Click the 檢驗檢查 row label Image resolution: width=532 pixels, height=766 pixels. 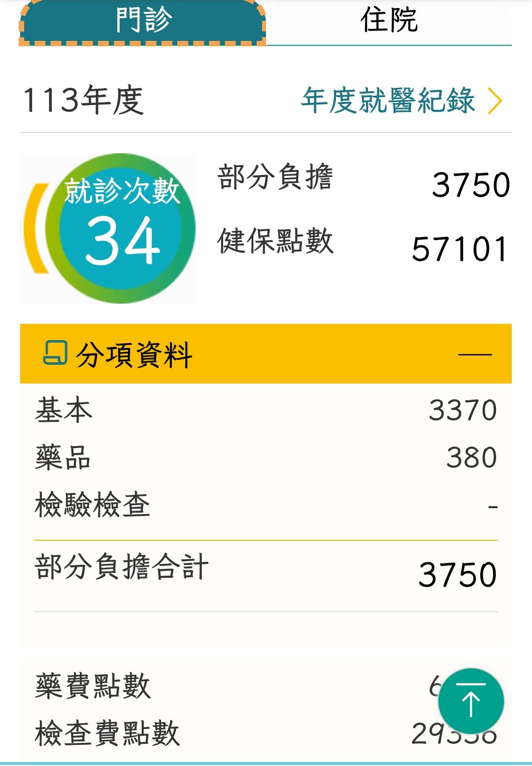click(93, 505)
